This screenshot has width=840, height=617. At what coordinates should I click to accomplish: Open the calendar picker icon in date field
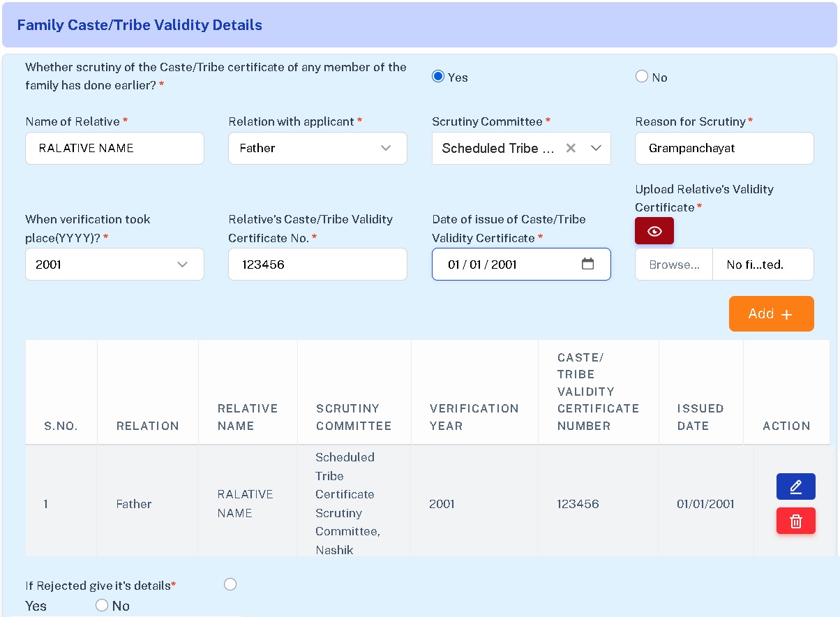pyautogui.click(x=587, y=264)
